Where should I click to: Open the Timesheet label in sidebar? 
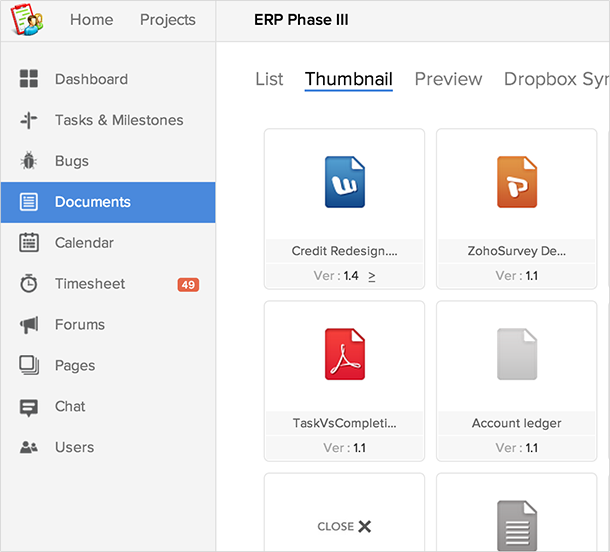[90, 284]
